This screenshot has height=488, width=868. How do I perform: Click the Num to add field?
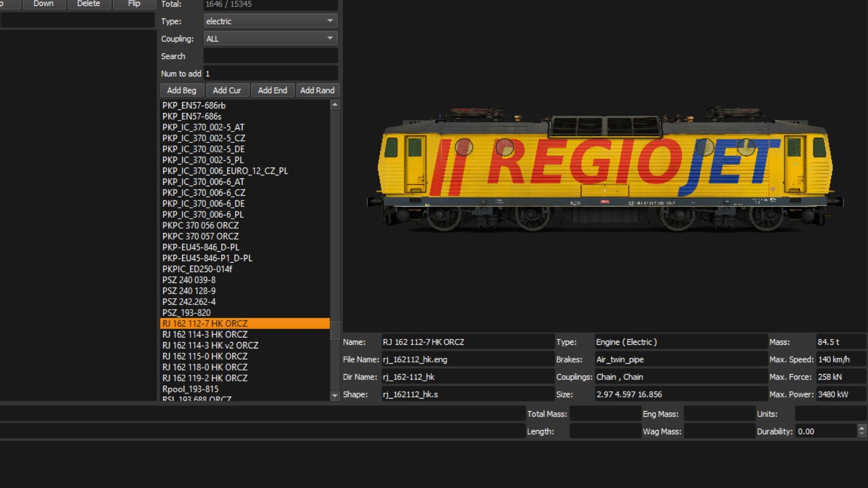point(270,74)
